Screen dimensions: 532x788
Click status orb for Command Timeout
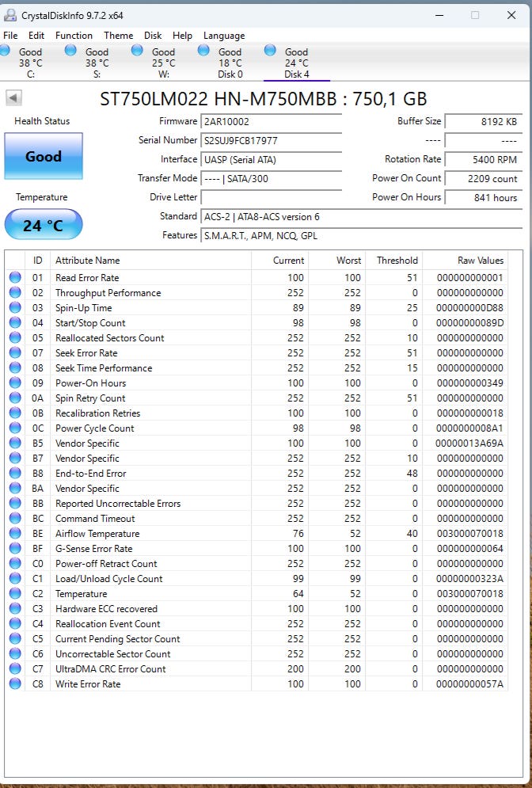pos(15,518)
